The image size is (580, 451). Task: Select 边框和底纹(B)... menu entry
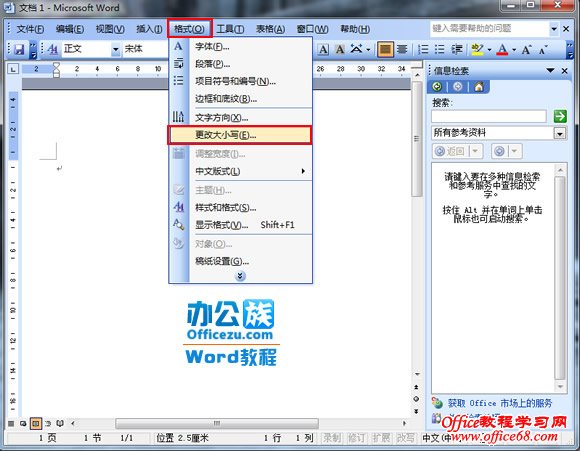tap(240, 99)
